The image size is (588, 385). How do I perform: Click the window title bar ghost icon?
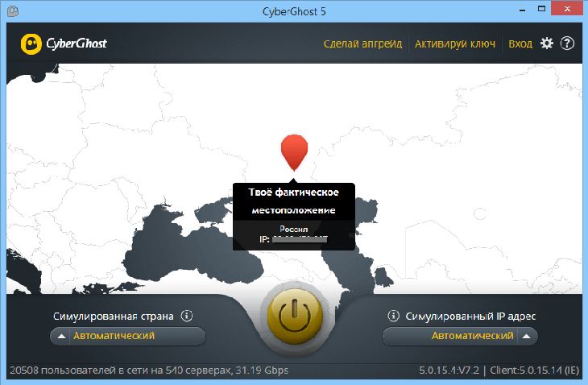(12, 10)
